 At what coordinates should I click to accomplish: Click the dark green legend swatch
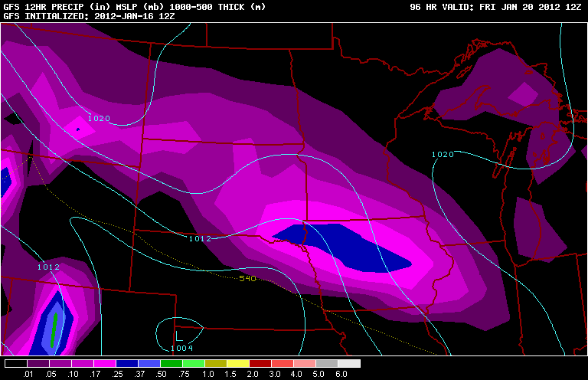pos(171,363)
